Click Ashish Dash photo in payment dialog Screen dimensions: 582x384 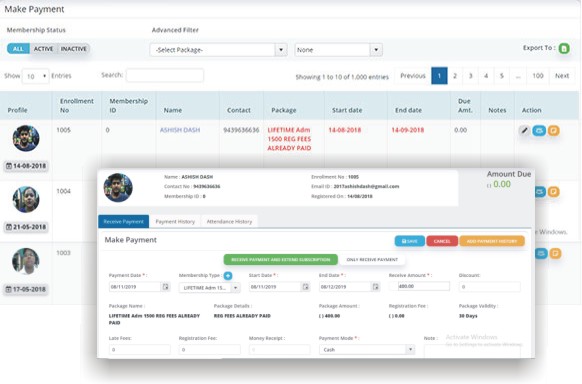(118, 188)
